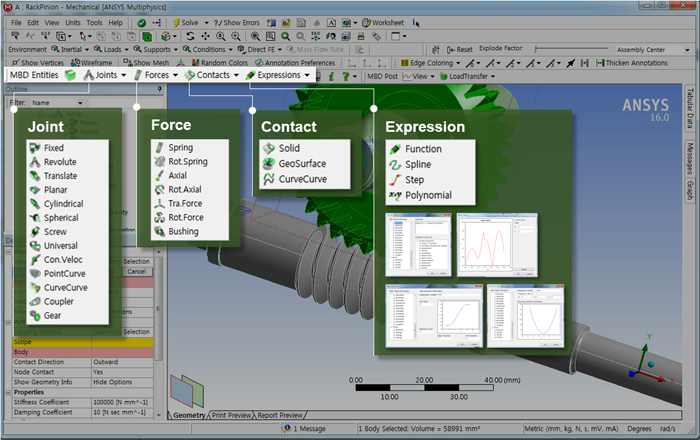
Task: Click the boxed letter A annotation icon
Action: tap(331, 23)
